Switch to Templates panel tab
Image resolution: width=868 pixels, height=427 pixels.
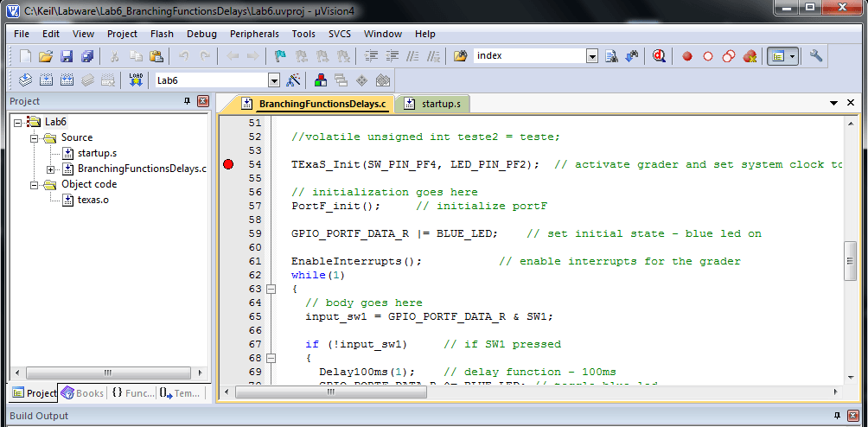(x=181, y=392)
